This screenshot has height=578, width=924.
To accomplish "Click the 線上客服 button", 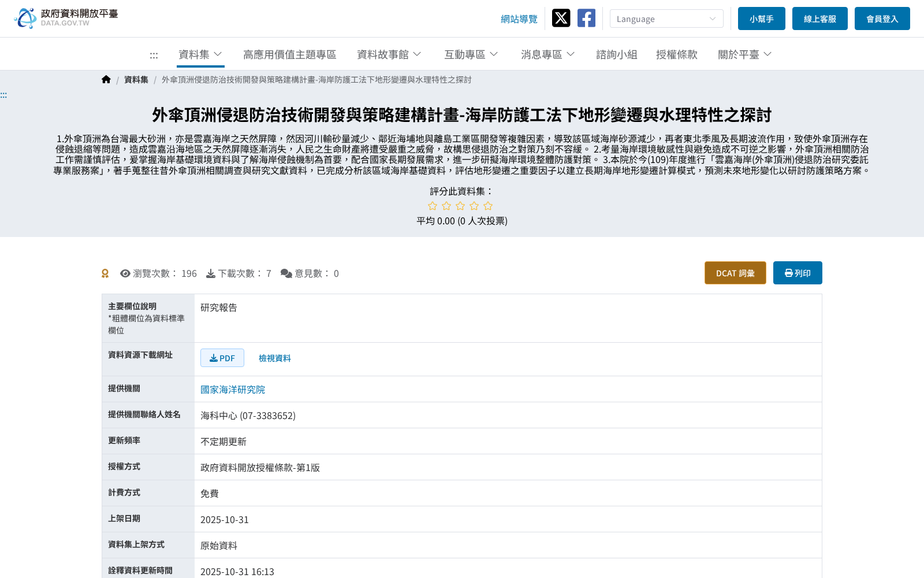I will tap(820, 18).
